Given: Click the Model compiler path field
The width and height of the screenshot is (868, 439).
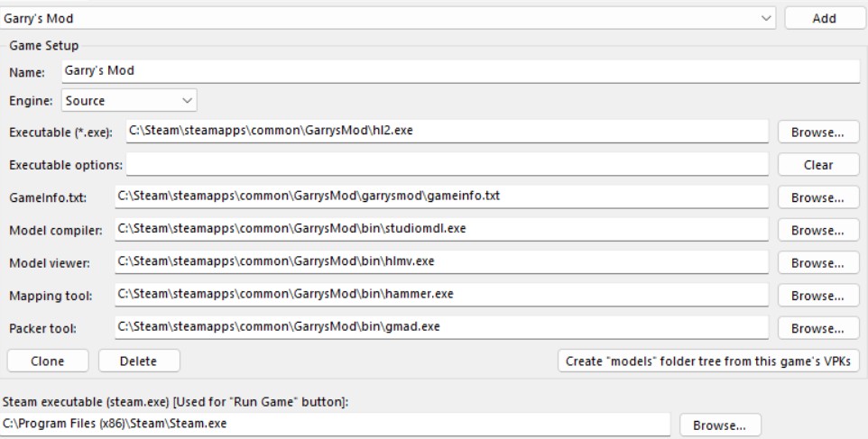Looking at the screenshot, I should point(442,230).
